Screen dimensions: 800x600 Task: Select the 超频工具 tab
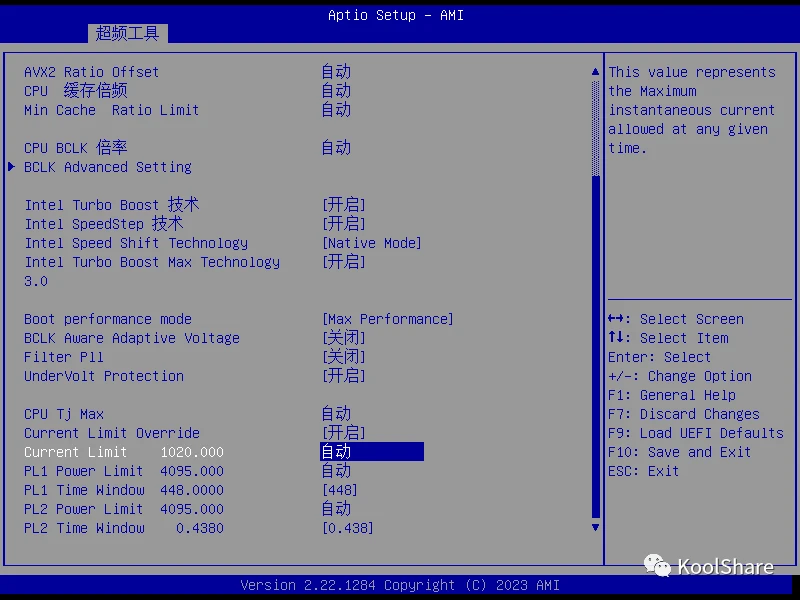(128, 34)
